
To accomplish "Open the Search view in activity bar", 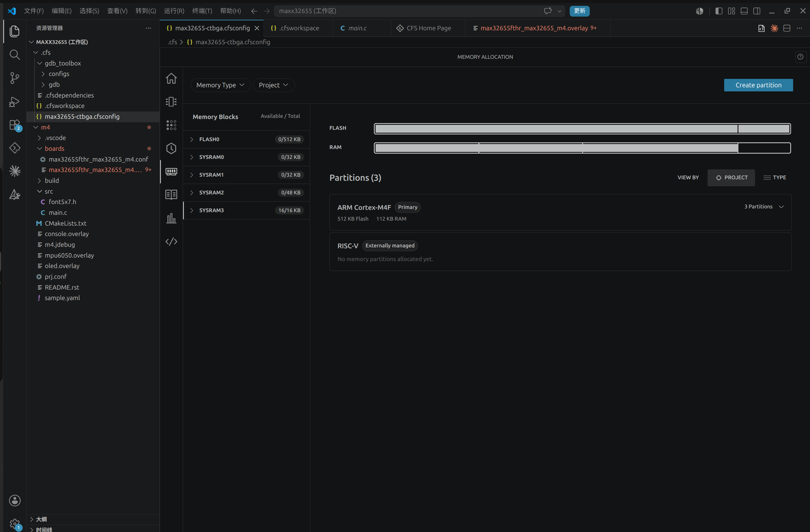I will [x=15, y=54].
